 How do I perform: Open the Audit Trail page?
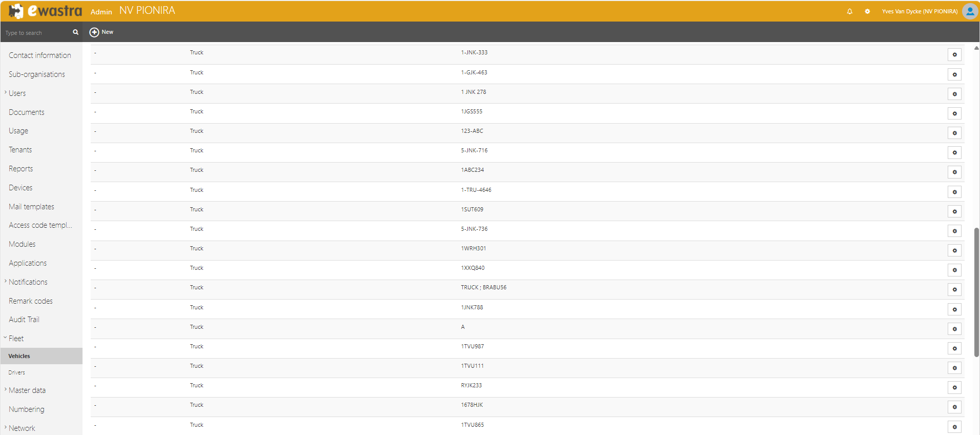tap(24, 320)
